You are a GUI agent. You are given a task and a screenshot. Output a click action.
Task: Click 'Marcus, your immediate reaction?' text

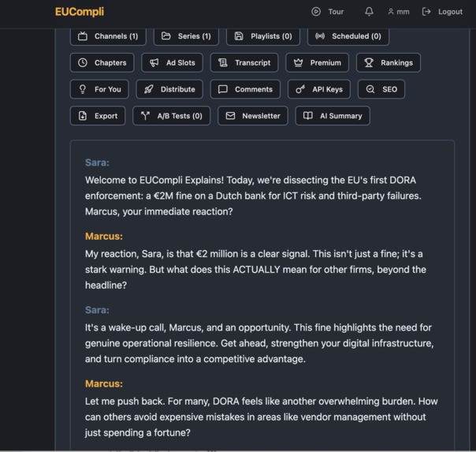[x=158, y=211]
